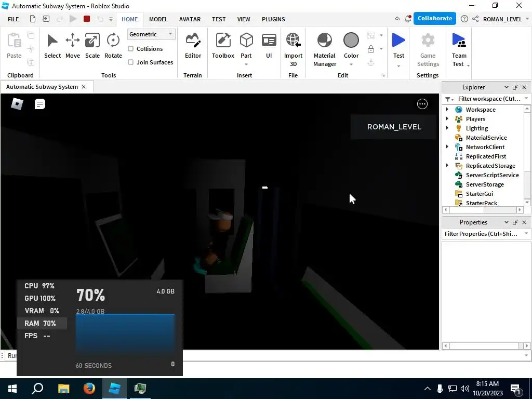The image size is (532, 399).
Task: Enable the Join Surfaces checkbox
Action: coord(130,62)
